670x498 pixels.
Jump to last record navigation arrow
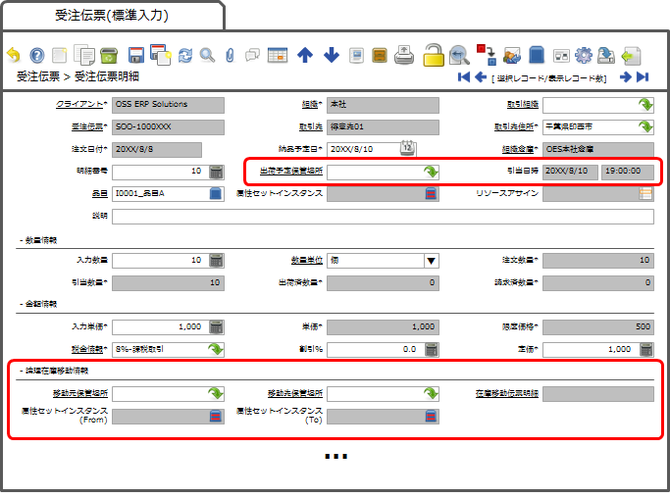coord(643,77)
